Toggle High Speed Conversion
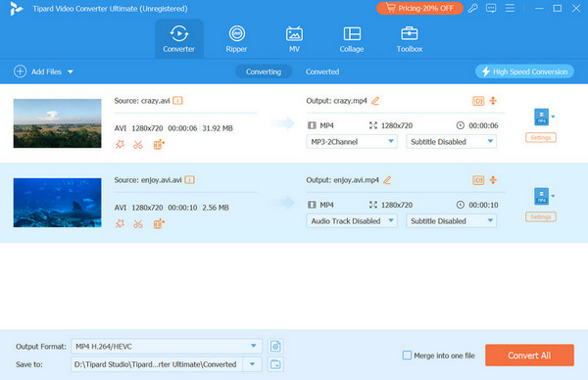588x380 pixels. click(x=524, y=71)
